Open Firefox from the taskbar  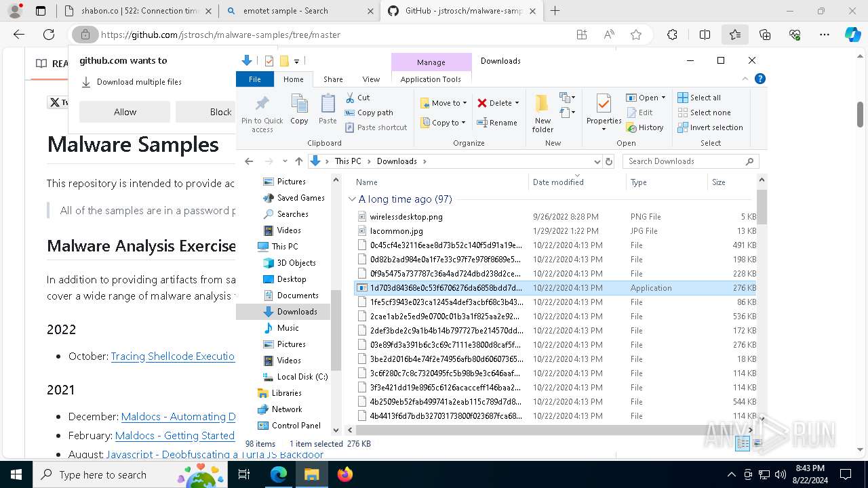pos(345,474)
